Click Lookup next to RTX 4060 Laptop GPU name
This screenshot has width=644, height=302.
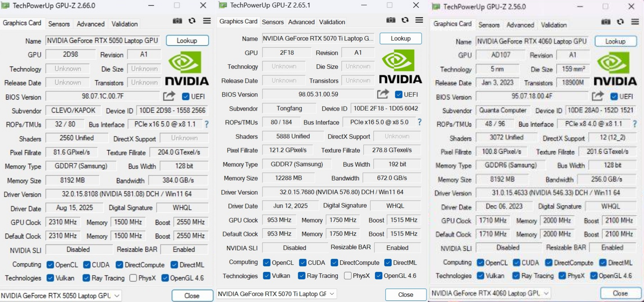pos(615,41)
